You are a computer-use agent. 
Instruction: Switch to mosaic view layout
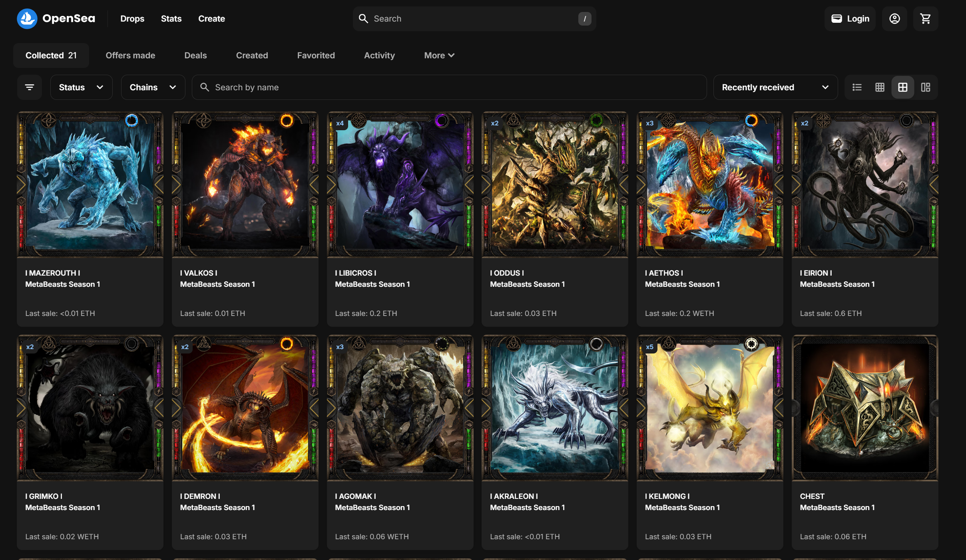tap(926, 87)
